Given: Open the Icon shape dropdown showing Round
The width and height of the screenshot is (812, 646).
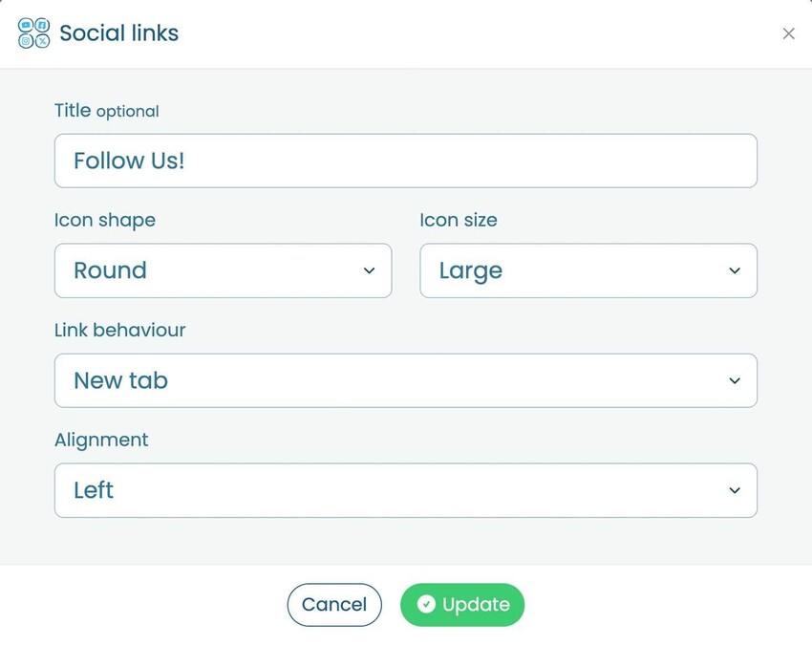Looking at the screenshot, I should 223,270.
